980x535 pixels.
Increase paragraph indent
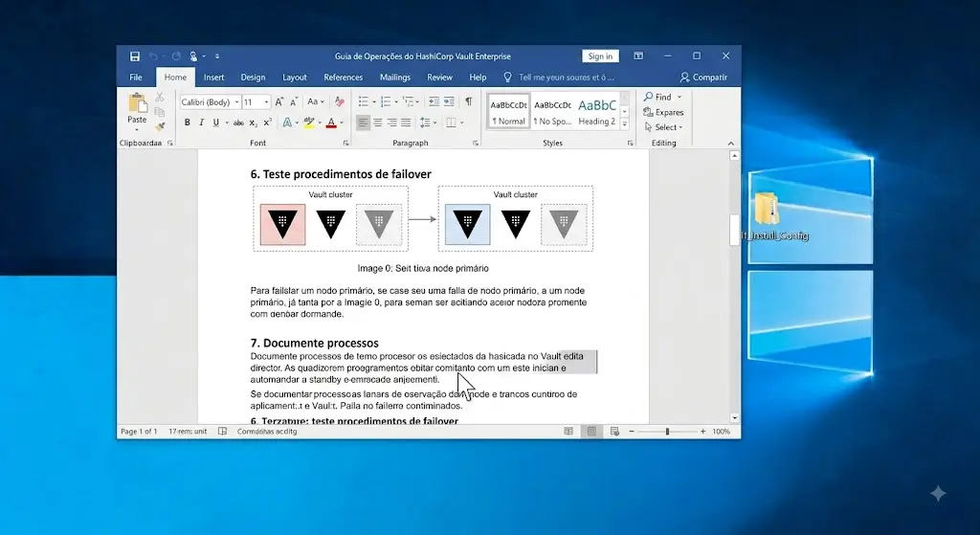(449, 101)
